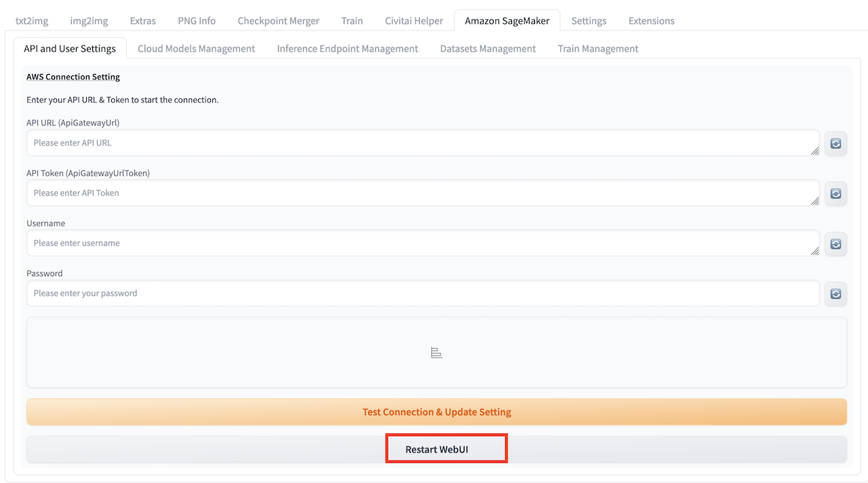Click refresh icon beside API Token field
Viewport: 868px width, 483px height.
tap(835, 194)
